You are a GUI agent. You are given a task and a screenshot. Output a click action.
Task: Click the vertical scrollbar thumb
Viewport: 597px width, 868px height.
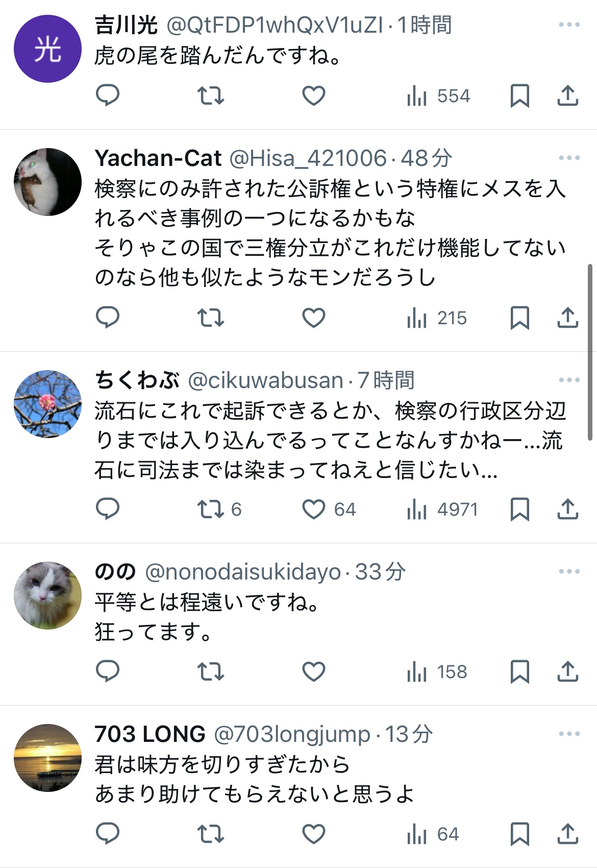pyautogui.click(x=590, y=352)
